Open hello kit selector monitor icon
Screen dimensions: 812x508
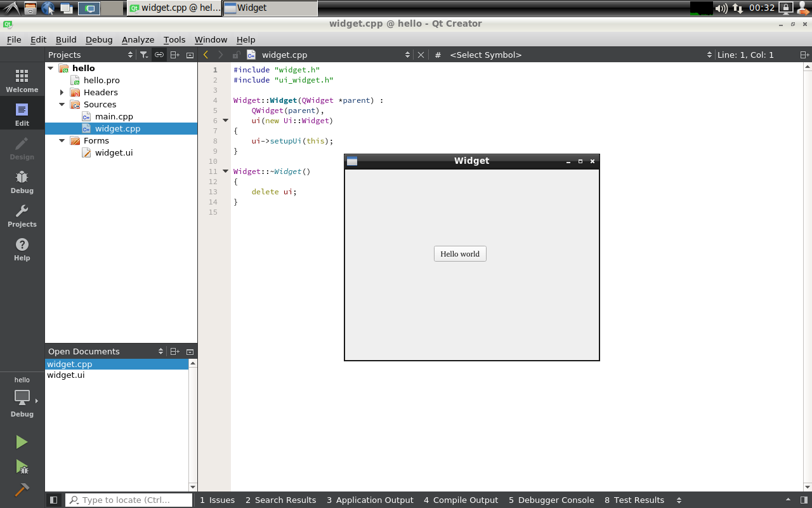pyautogui.click(x=22, y=398)
